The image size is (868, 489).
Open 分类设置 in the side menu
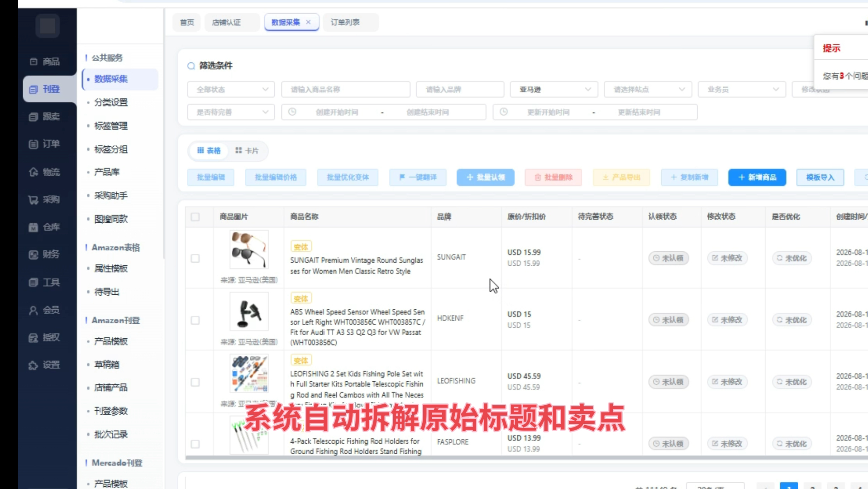click(x=111, y=103)
